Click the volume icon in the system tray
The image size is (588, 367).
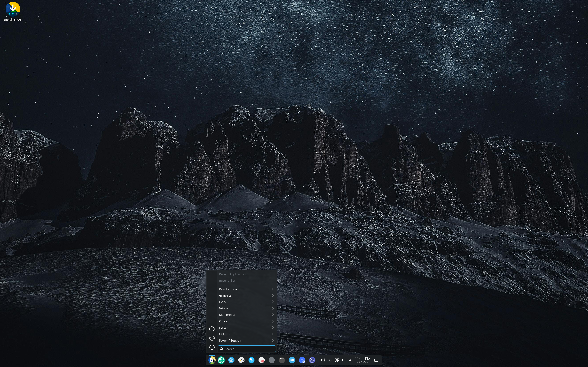click(x=323, y=360)
